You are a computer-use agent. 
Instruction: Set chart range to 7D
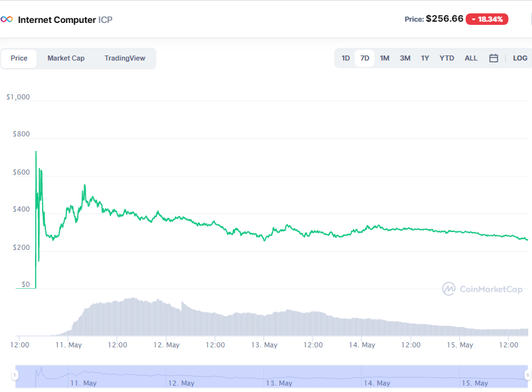pyautogui.click(x=365, y=59)
